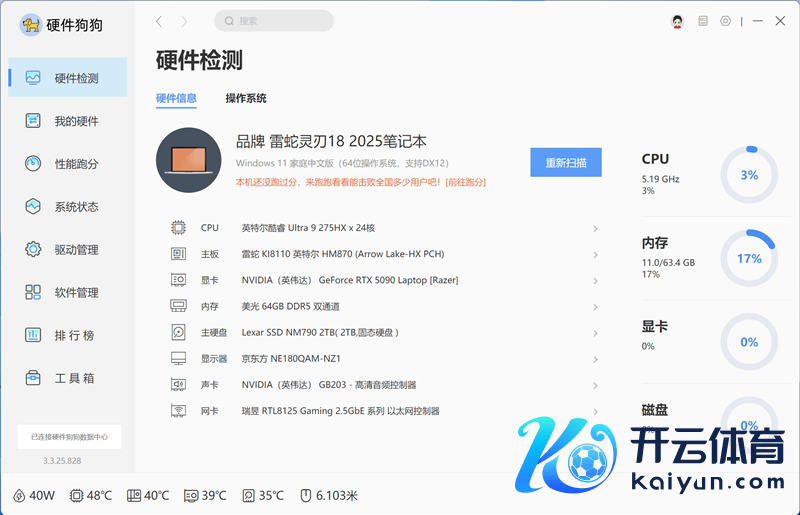Click the 前往跑分 link
This screenshot has width=800, height=515.
[x=465, y=182]
